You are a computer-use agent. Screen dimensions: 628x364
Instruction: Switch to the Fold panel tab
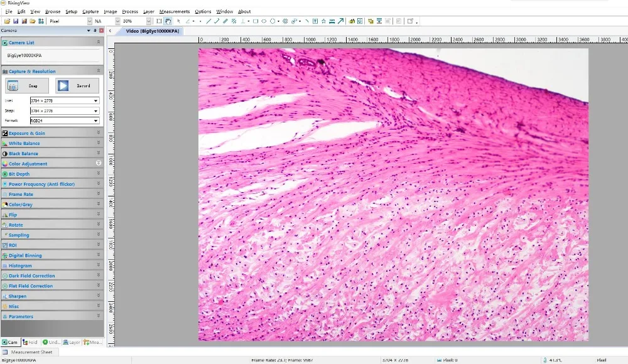(x=30, y=343)
